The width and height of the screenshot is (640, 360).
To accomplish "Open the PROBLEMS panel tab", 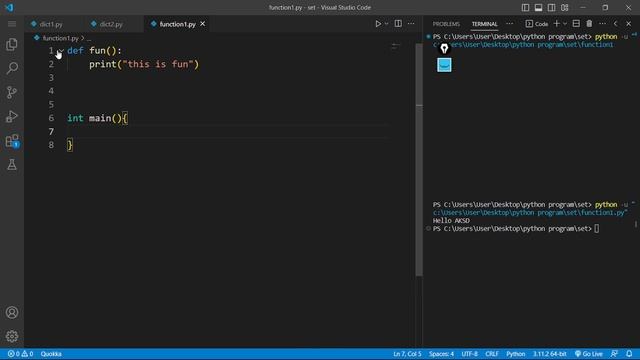I will [446, 24].
